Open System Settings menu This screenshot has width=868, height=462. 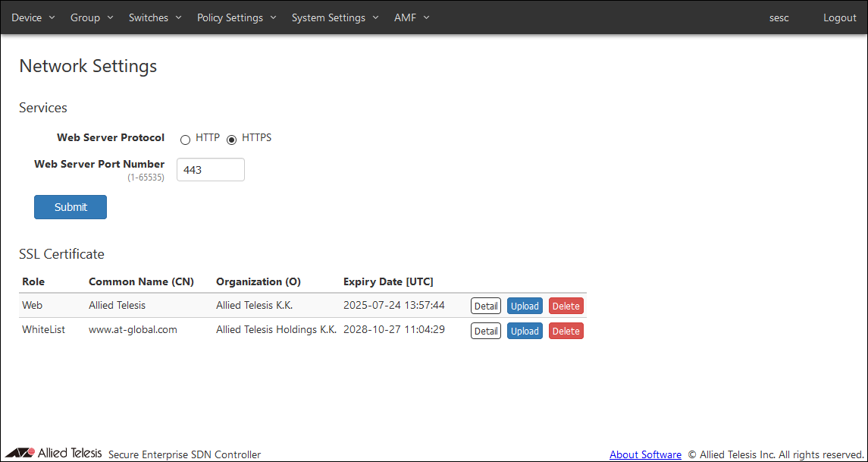[335, 17]
